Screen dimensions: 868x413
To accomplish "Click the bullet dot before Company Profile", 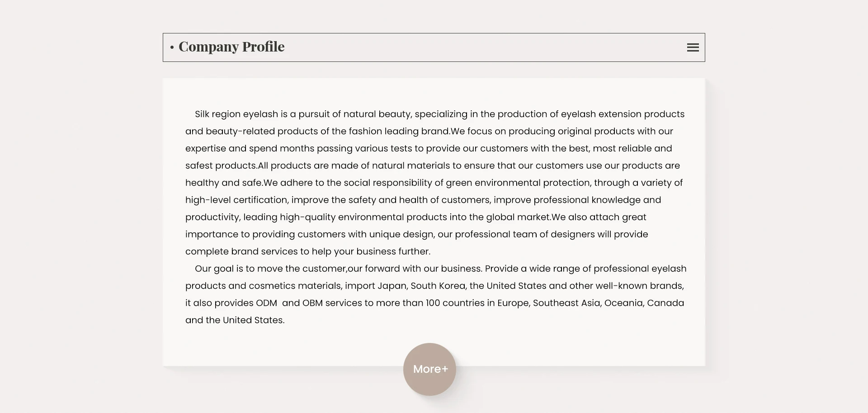I will tap(172, 47).
